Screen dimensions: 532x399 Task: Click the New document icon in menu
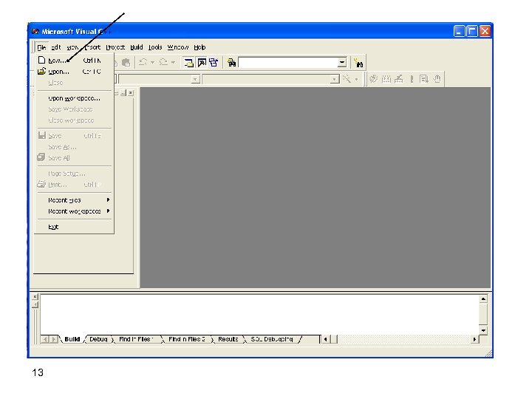pyautogui.click(x=41, y=61)
